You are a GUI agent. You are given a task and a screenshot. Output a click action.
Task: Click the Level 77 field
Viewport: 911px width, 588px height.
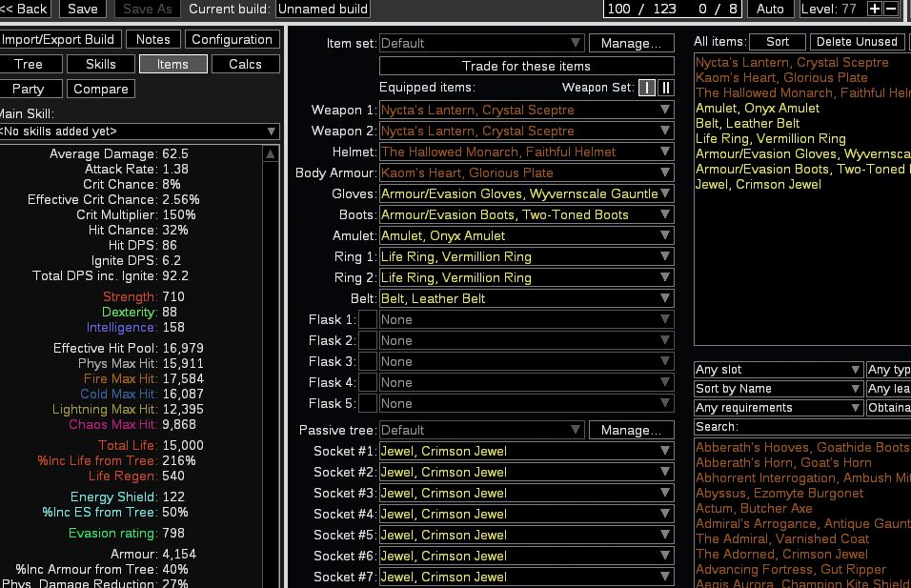click(x=833, y=9)
